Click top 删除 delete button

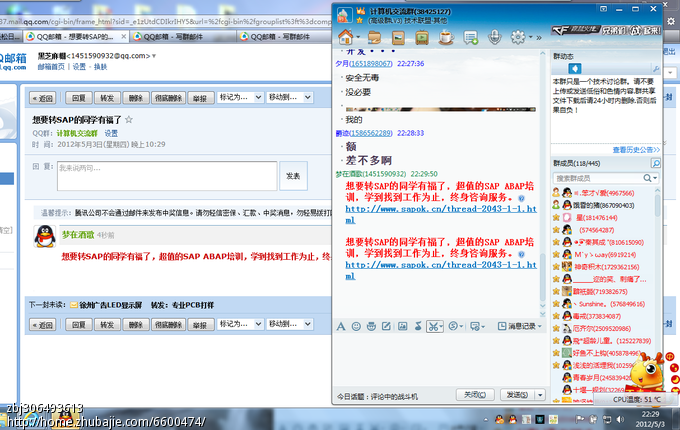(136, 98)
